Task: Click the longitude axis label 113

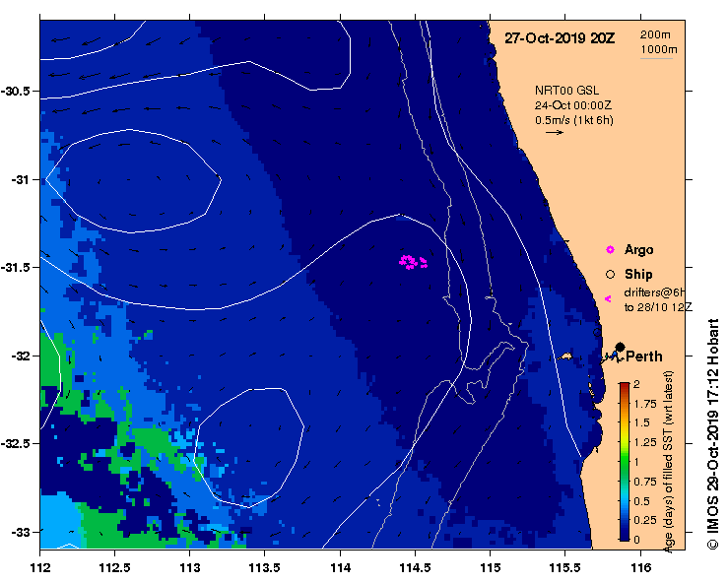Action: tap(189, 567)
